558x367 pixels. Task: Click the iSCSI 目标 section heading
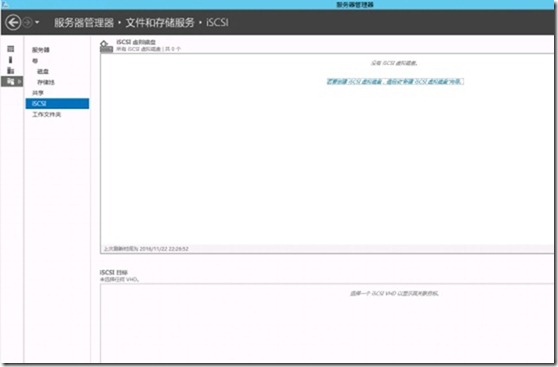pos(114,272)
